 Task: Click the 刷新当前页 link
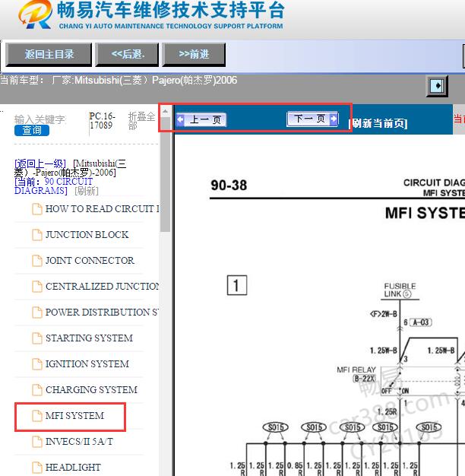tap(378, 123)
